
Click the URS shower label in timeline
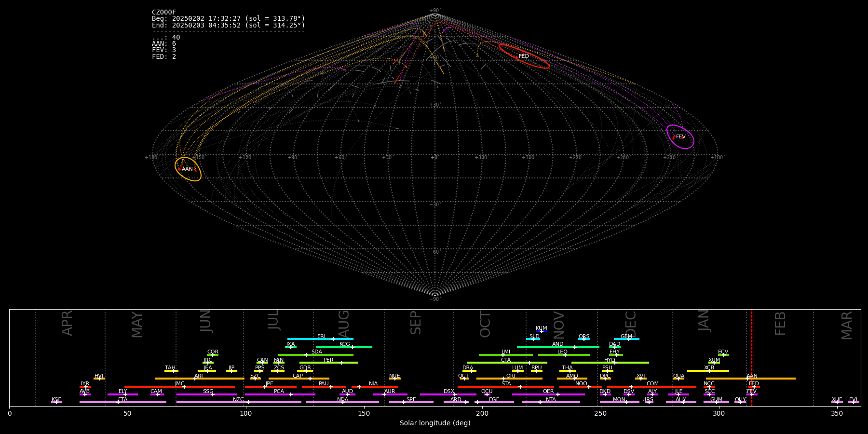click(x=648, y=399)
